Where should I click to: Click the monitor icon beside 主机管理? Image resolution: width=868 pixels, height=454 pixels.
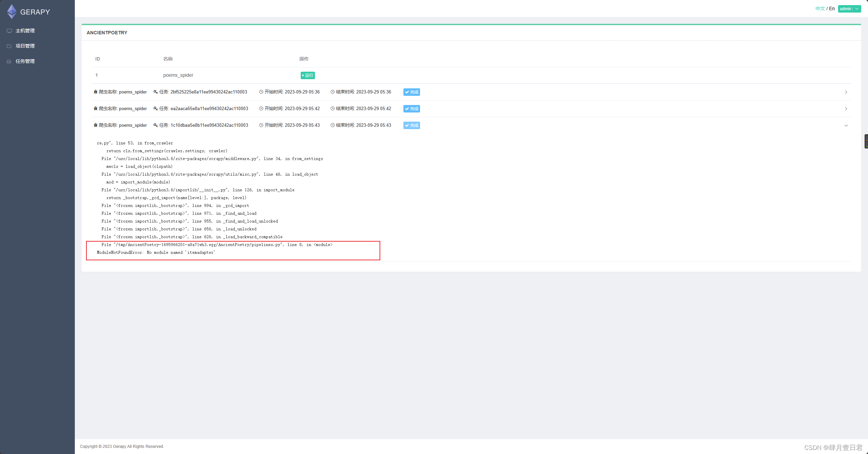[x=9, y=31]
